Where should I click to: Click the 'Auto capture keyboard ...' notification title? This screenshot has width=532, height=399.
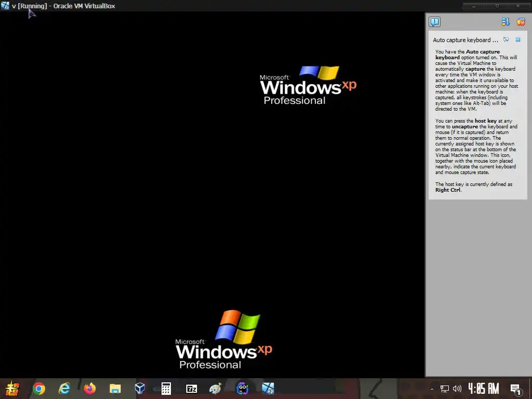pos(465,40)
